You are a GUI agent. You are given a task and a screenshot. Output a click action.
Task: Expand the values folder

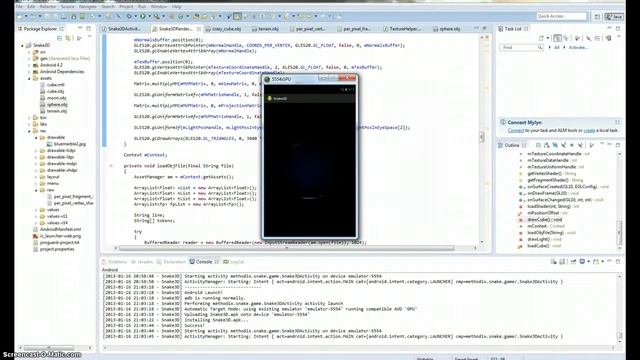36,210
